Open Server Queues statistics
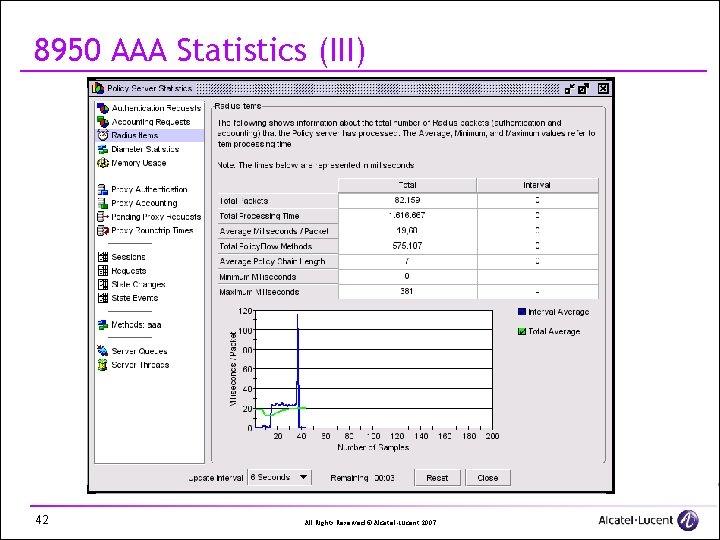720x540 pixels. 139,351
